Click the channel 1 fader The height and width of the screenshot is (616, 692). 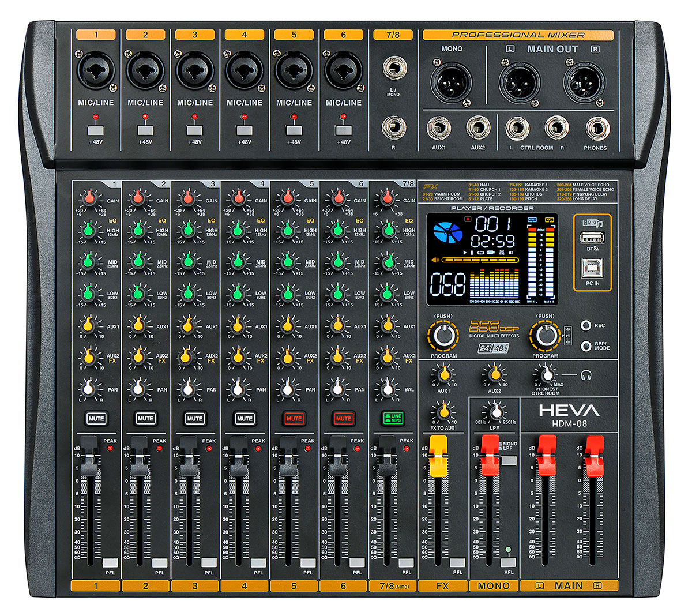(x=89, y=456)
